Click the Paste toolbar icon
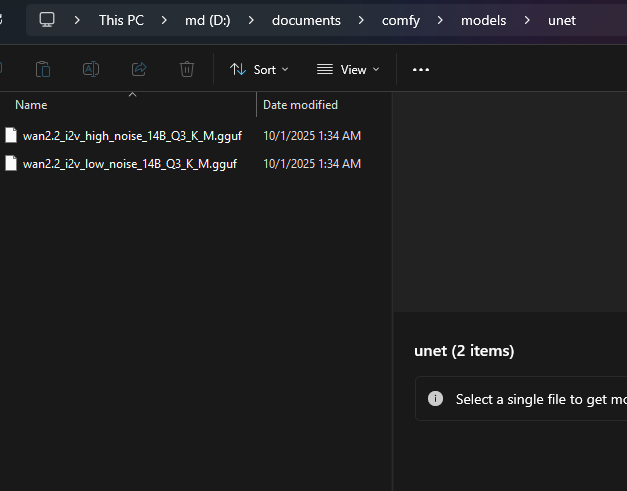 (43, 69)
